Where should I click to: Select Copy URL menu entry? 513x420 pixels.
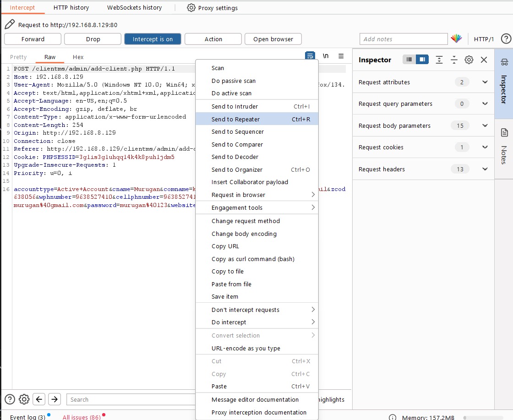[257, 246]
